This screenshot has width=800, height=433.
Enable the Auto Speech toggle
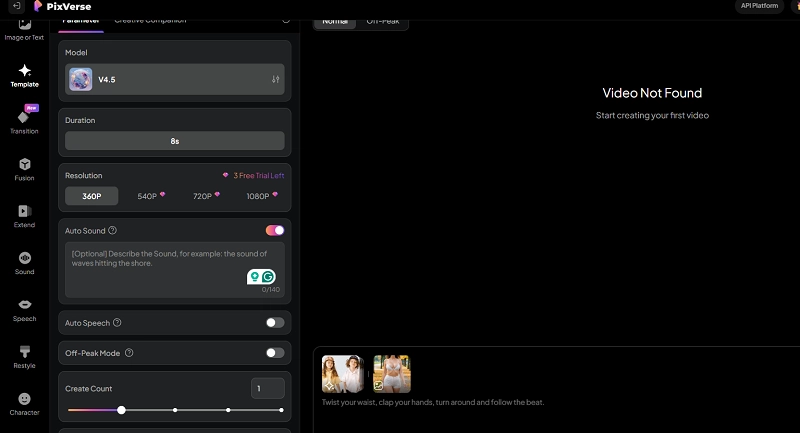click(275, 322)
